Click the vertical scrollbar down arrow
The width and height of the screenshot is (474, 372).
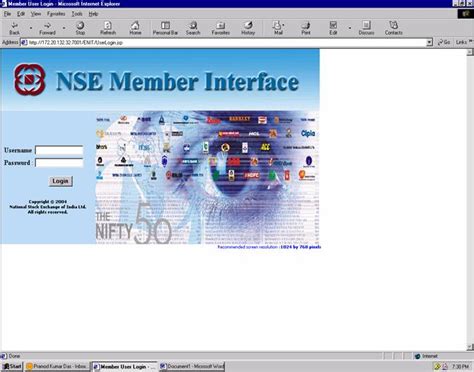point(470,347)
